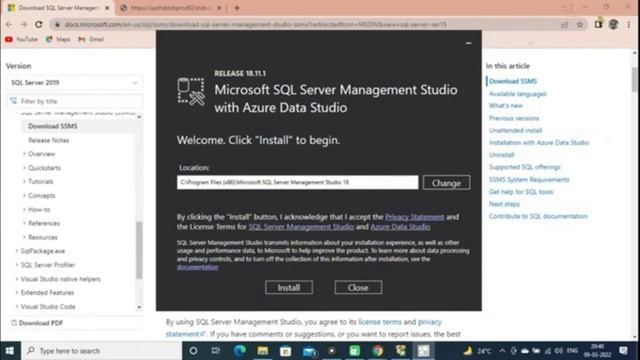Expand the SQL Server Profiler node
The height and width of the screenshot is (360, 640).
[x=17, y=265]
